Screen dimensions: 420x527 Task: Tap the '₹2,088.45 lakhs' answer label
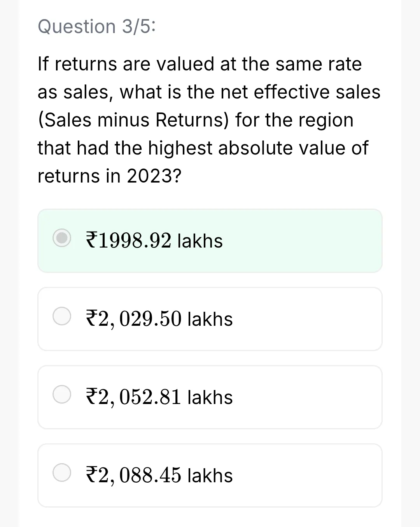pos(159,476)
